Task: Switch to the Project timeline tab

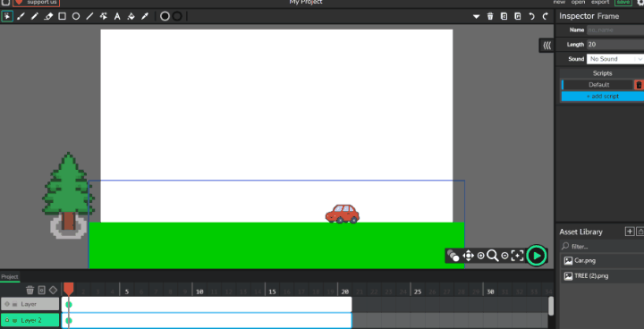Action: pyautogui.click(x=10, y=277)
